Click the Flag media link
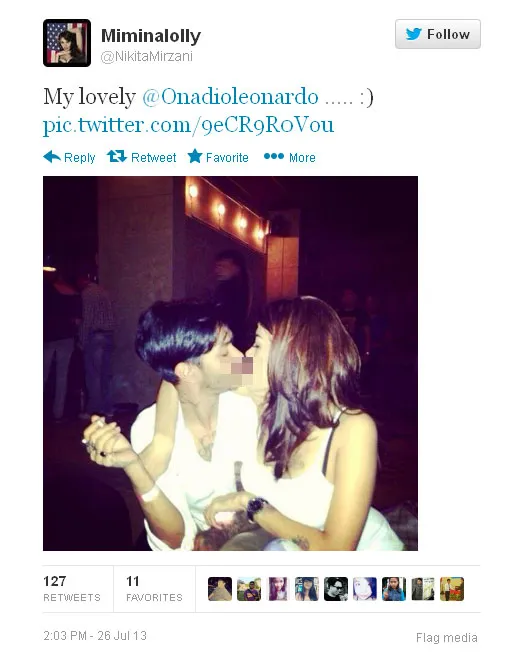This screenshot has height=660, width=518. click(x=446, y=638)
